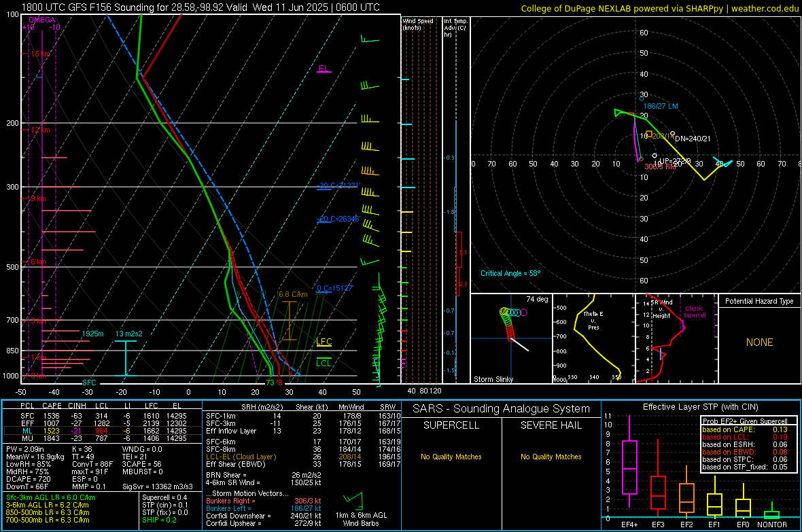Click the Classic Supercell annotation
Image resolution: width=802 pixels, height=532 pixels.
point(695,312)
